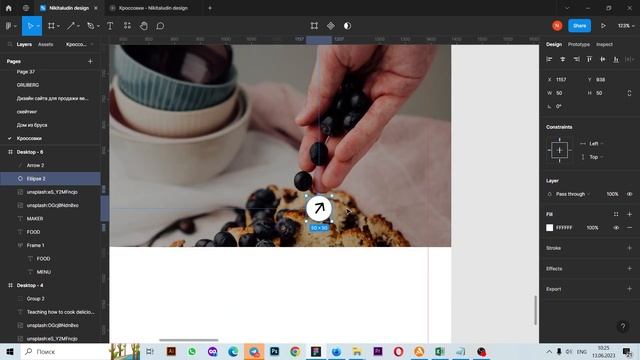
Task: Click the Edit object icon in top center
Action: pyautogui.click(x=314, y=26)
